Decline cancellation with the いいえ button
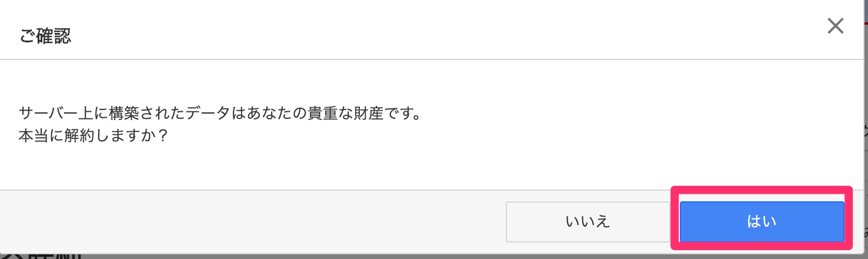868x259 pixels. pos(587,222)
